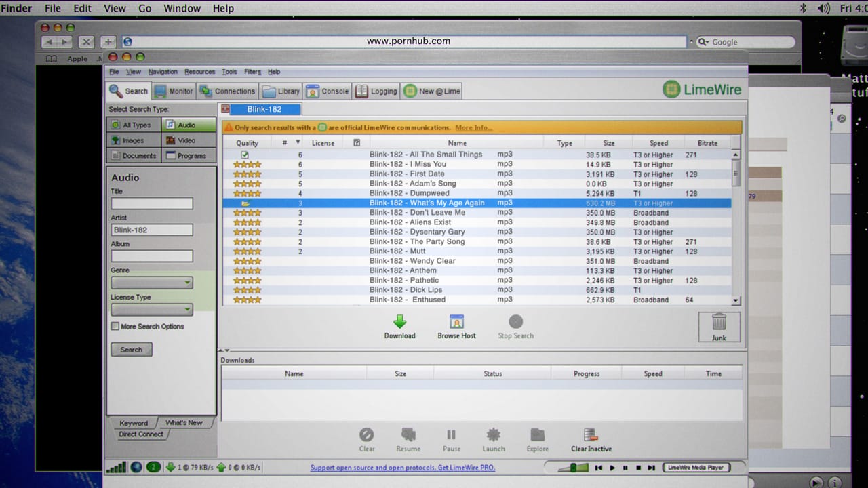Open the Library tab

pos(281,91)
